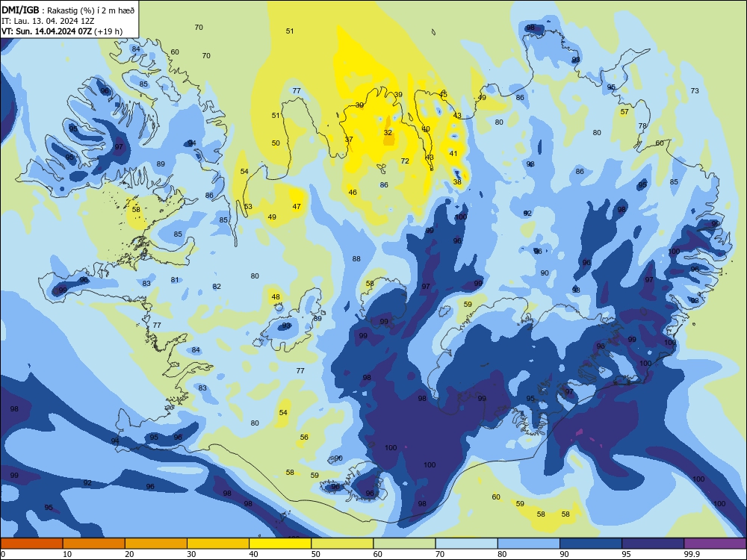Screen dimensions: 747x560
Task: Click the map value 38
Action: pos(457,182)
